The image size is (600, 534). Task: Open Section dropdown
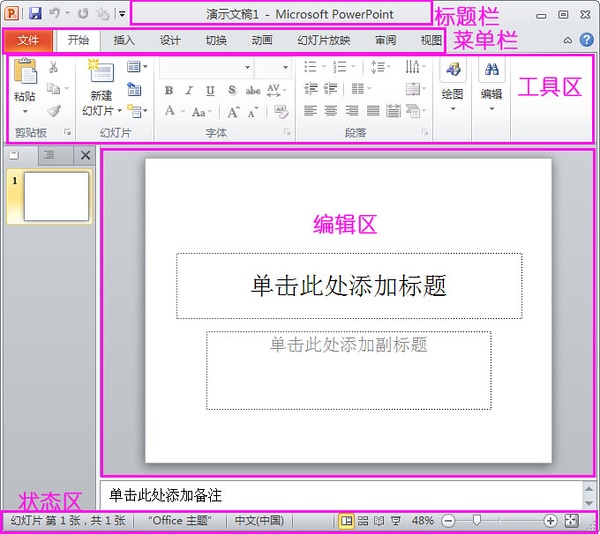tap(137, 111)
